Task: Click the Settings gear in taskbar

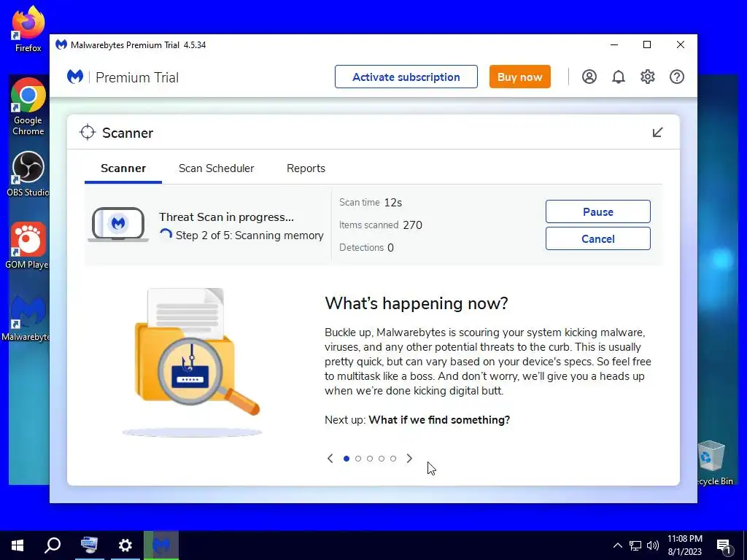Action: tap(125, 545)
